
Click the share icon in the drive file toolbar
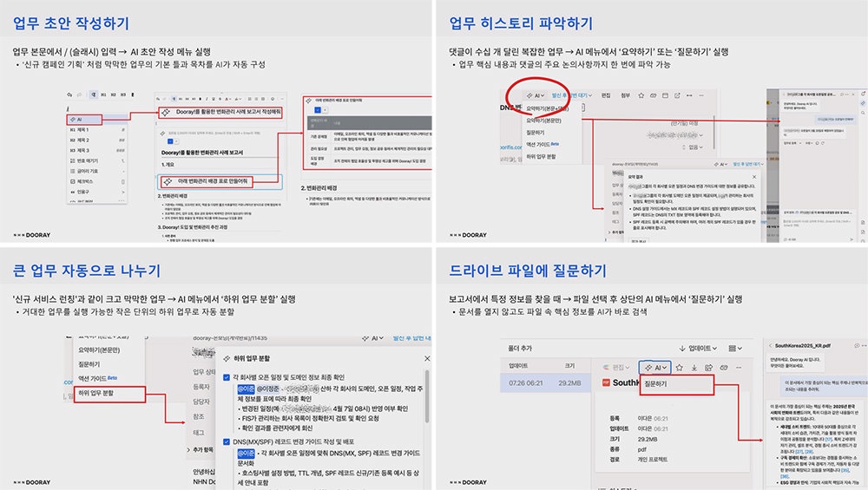point(708,368)
